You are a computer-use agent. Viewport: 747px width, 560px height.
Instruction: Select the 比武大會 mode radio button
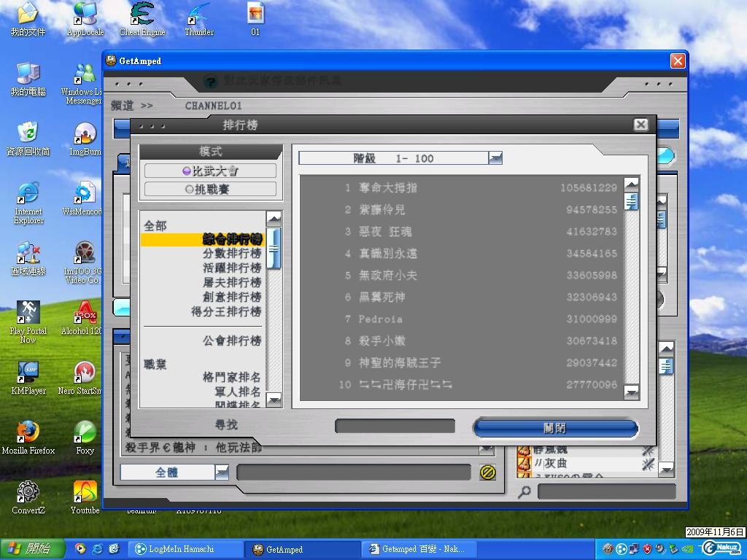210,171
